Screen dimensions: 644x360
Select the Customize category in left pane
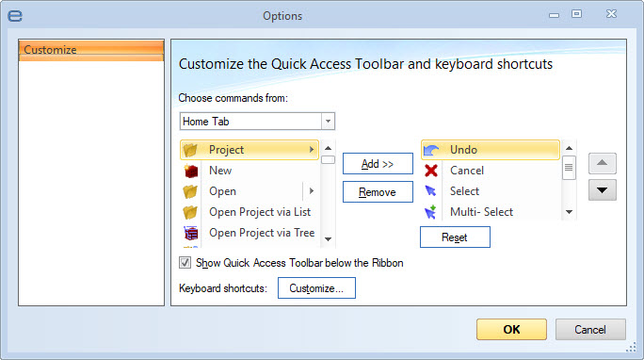click(91, 50)
